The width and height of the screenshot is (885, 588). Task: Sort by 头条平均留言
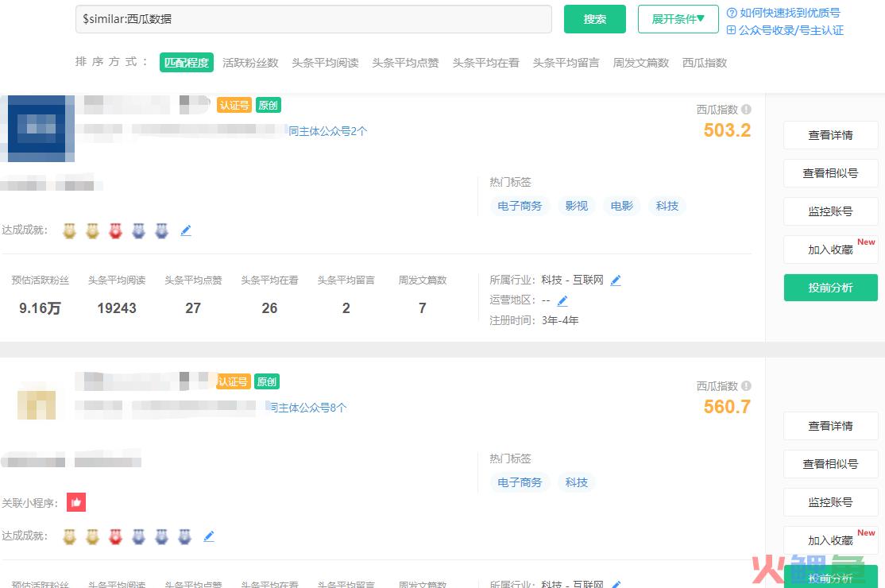566,63
